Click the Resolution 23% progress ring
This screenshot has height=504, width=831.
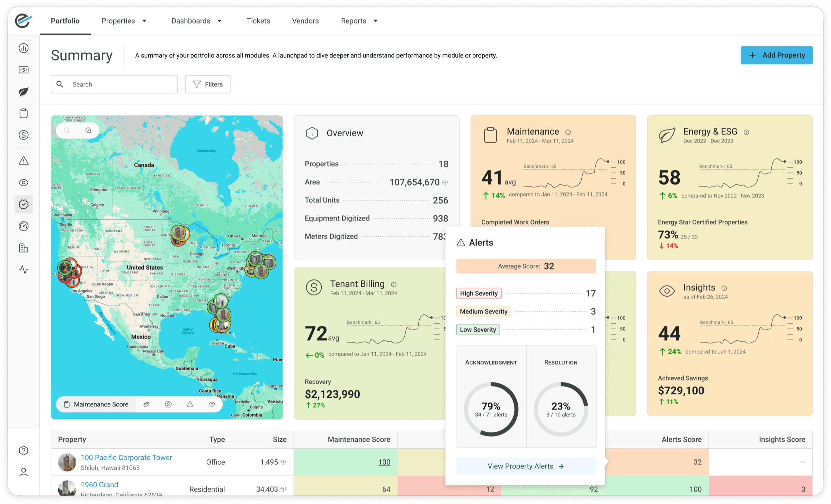561,409
